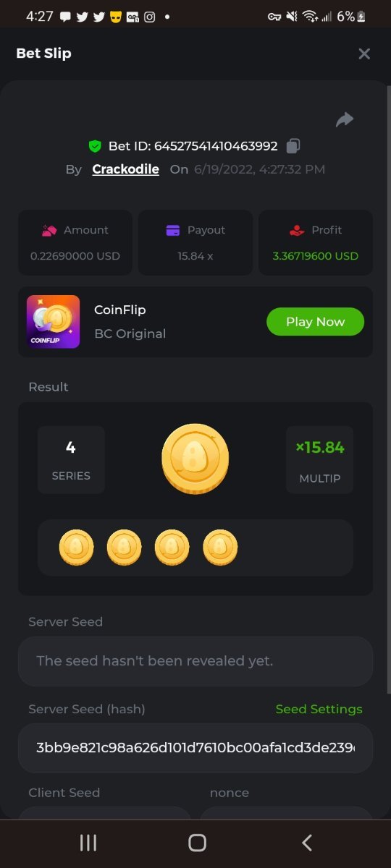Tap the x15.84 multiplier box
This screenshot has width=391, height=868.
tap(320, 460)
